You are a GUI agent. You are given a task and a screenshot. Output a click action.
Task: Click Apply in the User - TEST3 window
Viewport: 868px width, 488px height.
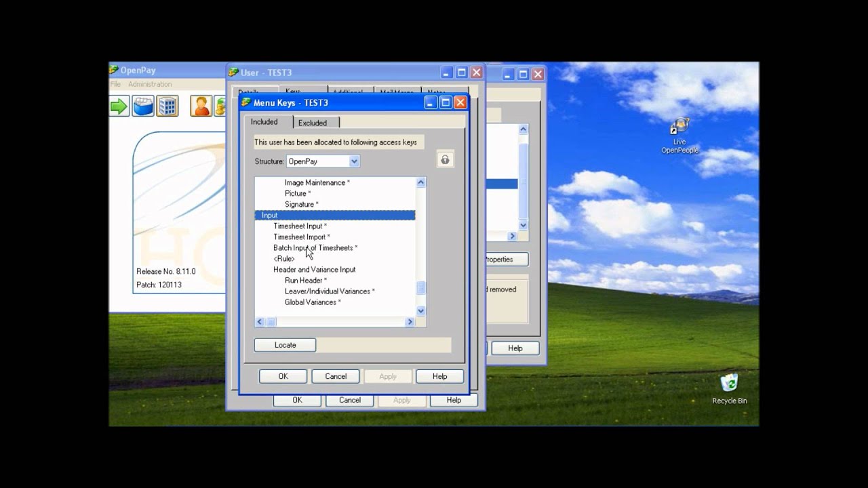coord(402,400)
